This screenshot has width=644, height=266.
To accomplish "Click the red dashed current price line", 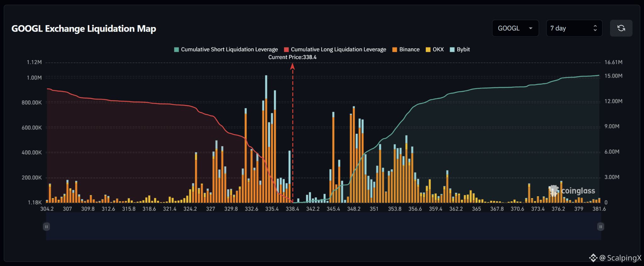I will (x=292, y=133).
